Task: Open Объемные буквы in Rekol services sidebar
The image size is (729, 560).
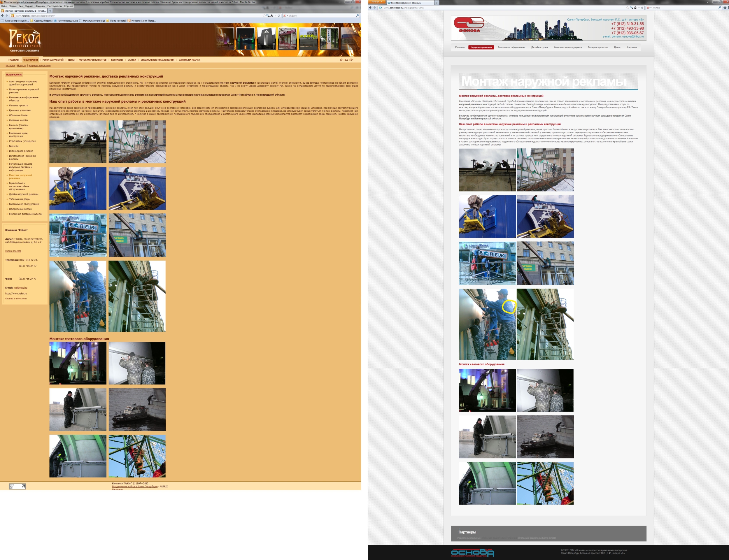Action: coord(18,115)
